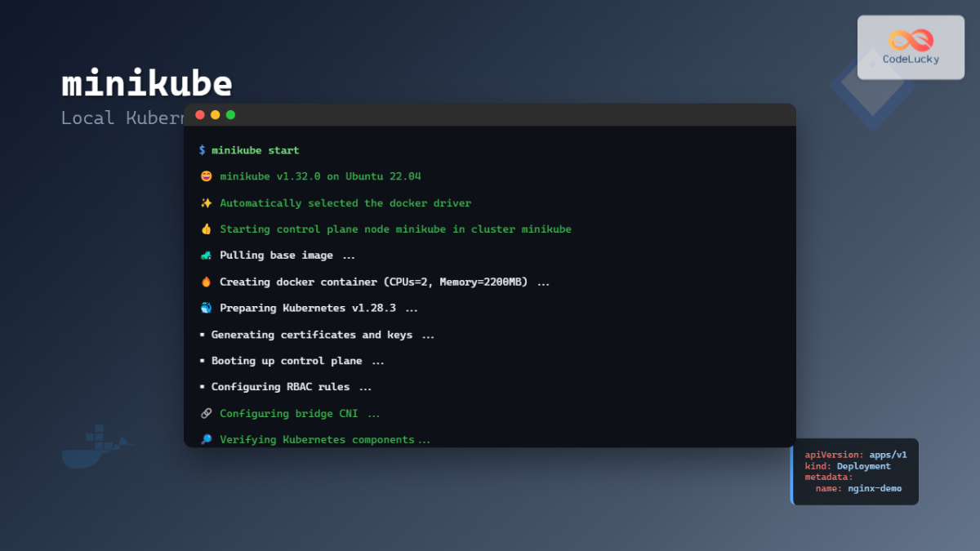Click the nginx-demo YAML snippet panel
Viewport: 980px width, 551px height.
855,472
